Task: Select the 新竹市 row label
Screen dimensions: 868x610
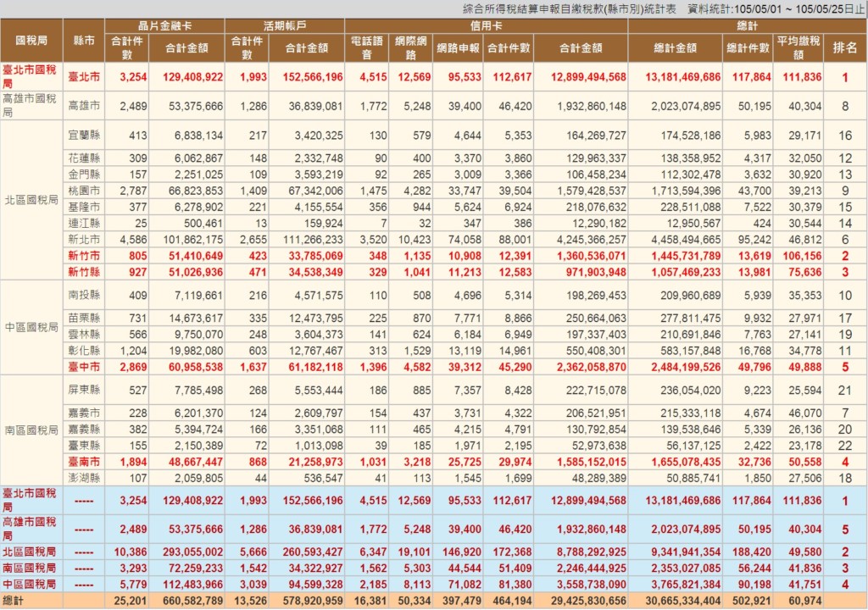Action: (x=83, y=255)
